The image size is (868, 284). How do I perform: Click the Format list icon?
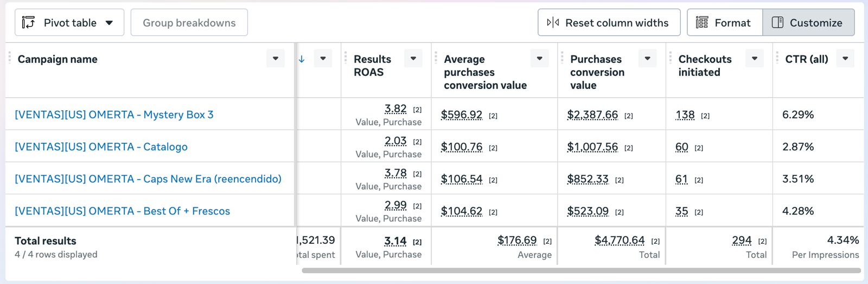[702, 23]
